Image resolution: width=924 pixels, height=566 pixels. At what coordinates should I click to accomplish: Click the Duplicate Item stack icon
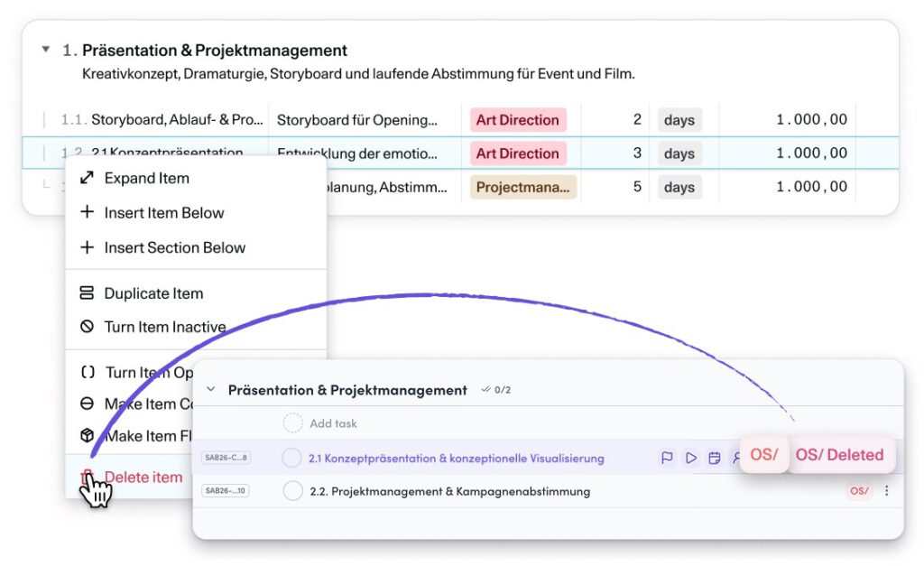point(88,293)
